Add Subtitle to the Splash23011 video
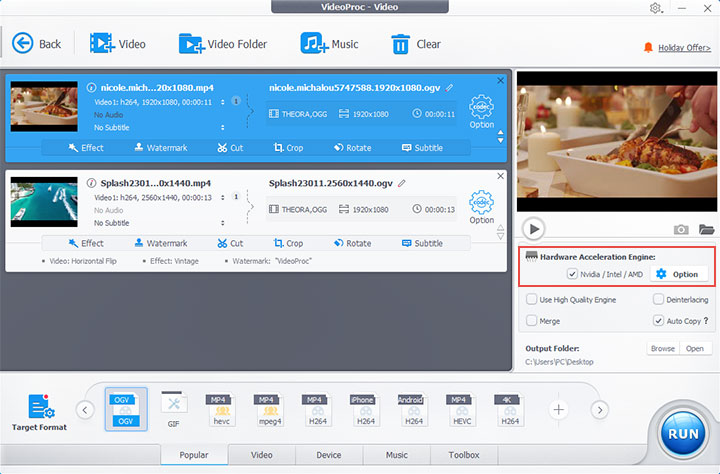 [422, 243]
